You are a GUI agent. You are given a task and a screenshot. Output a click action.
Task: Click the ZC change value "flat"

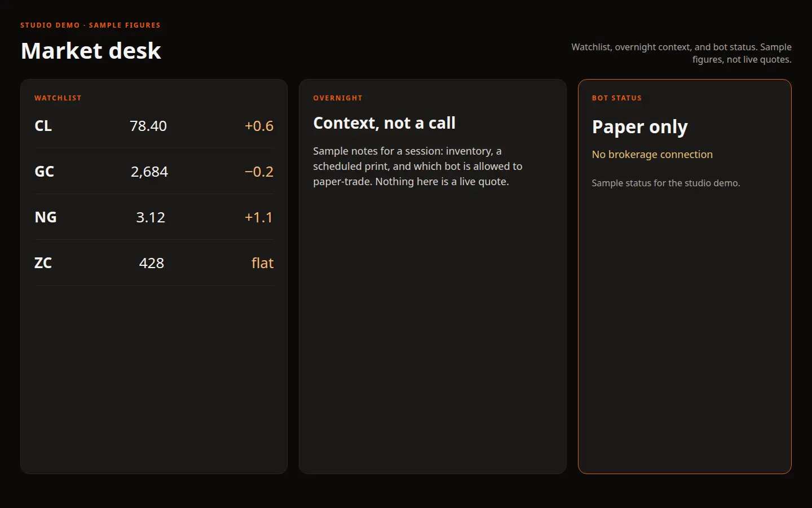[x=262, y=263]
